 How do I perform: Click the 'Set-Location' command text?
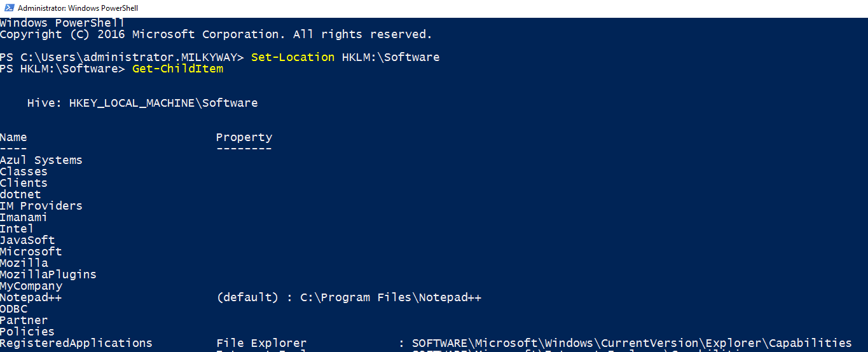pyautogui.click(x=293, y=57)
